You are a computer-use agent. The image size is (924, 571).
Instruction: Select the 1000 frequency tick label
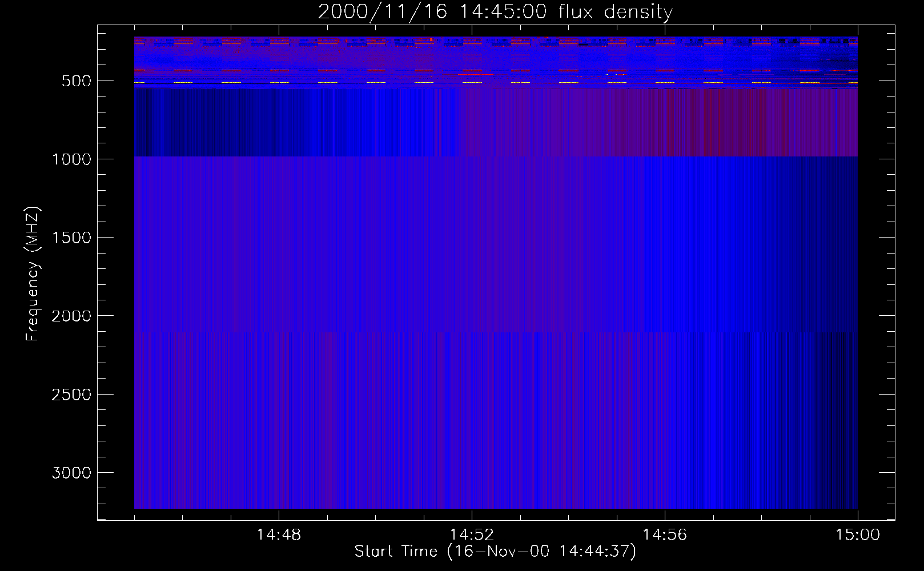[x=71, y=159]
